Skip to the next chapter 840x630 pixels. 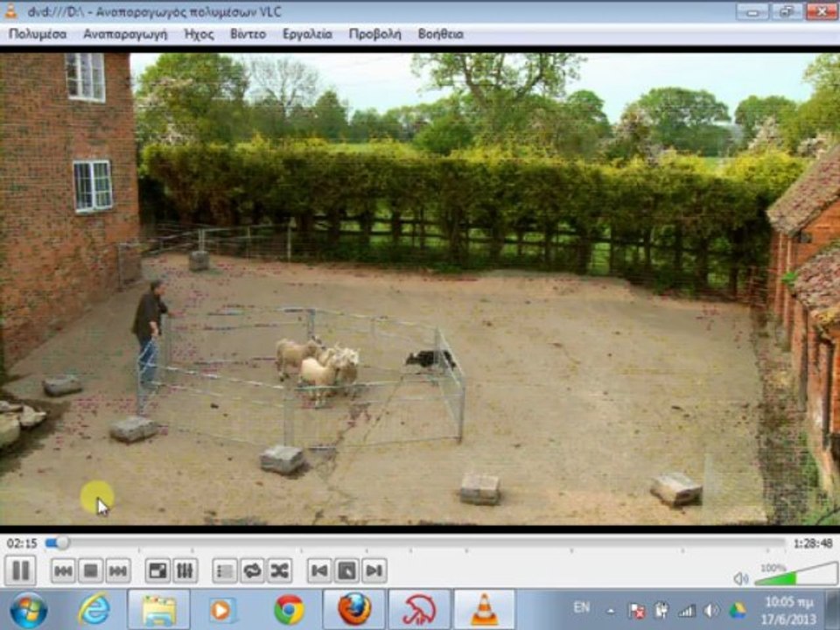[118, 571]
